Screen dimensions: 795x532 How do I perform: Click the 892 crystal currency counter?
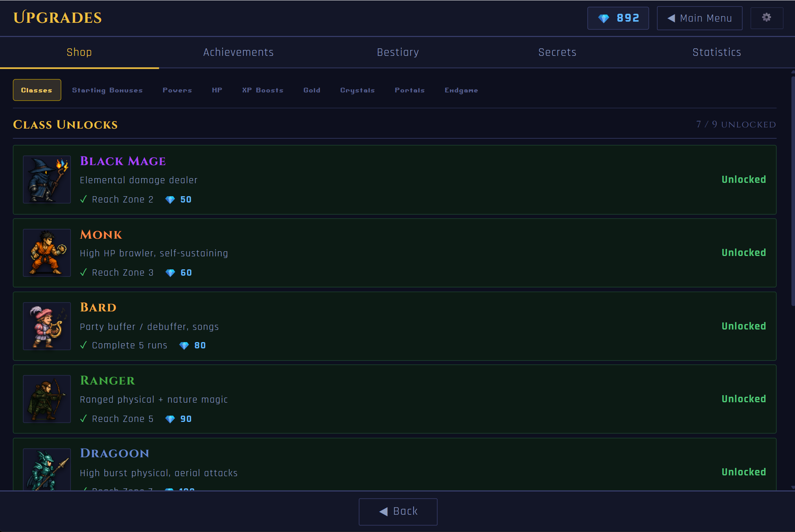[x=618, y=18]
